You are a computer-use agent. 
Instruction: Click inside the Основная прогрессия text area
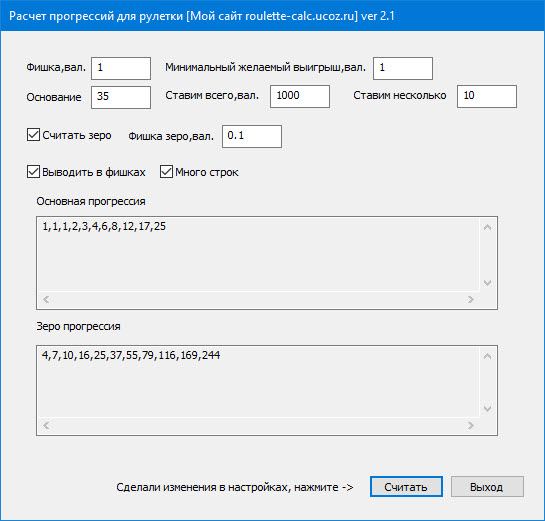[259, 254]
